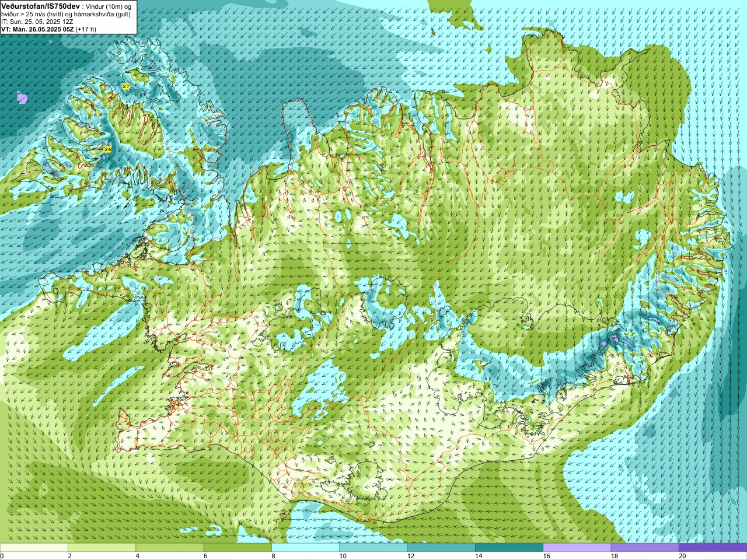
Task: Click the 12–14 m/s teal legend swatch
Action: coord(441,548)
